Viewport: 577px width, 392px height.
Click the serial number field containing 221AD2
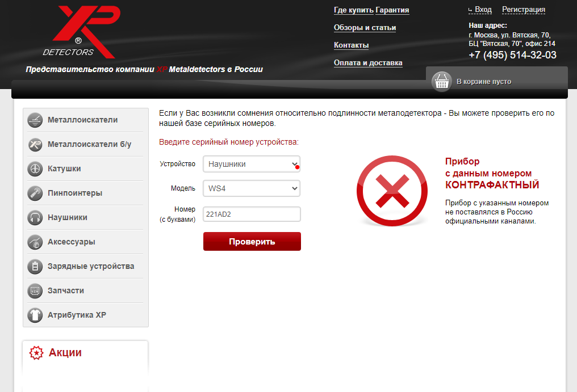click(x=252, y=214)
